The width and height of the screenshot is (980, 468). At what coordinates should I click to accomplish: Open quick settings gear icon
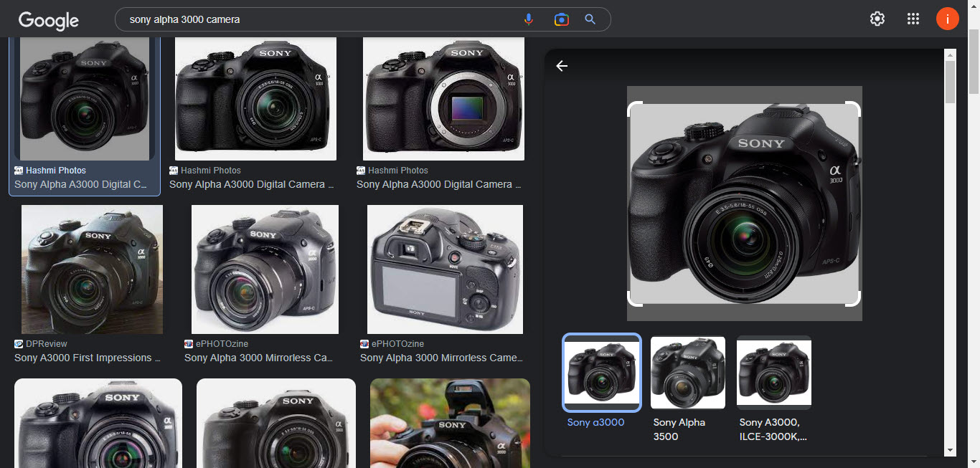point(877,19)
